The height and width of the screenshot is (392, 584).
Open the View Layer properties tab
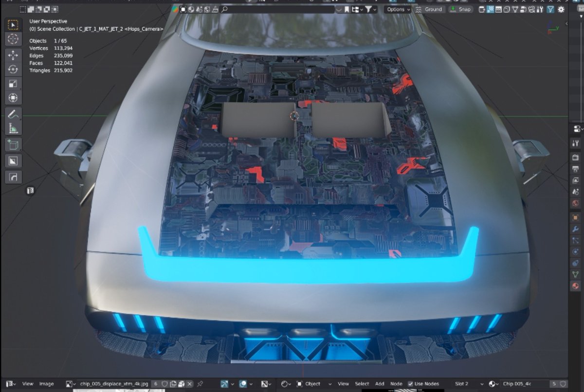(x=575, y=180)
